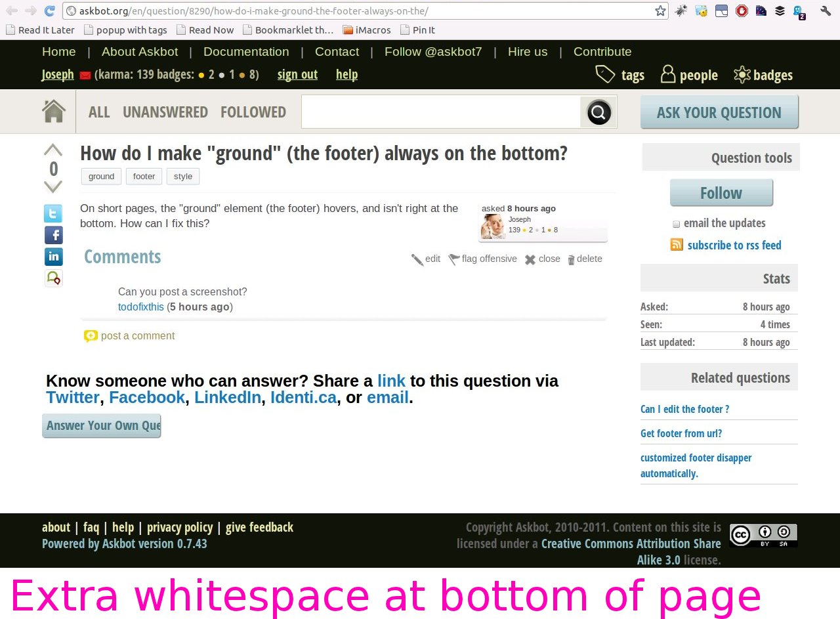Open the Read It Later bookmark
This screenshot has width=840, height=619.
point(40,30)
